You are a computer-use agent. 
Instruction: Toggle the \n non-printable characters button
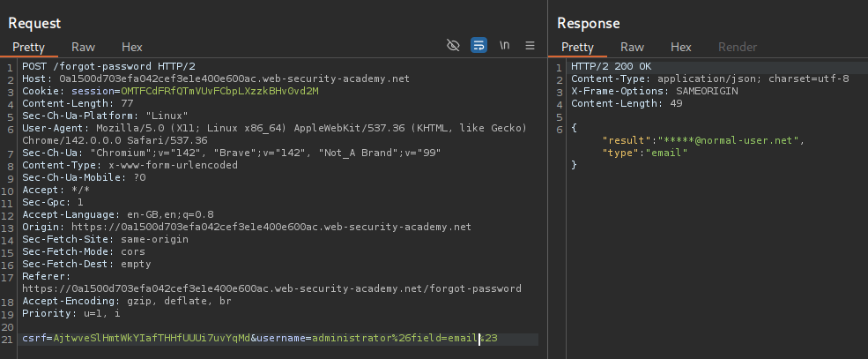pos(505,45)
